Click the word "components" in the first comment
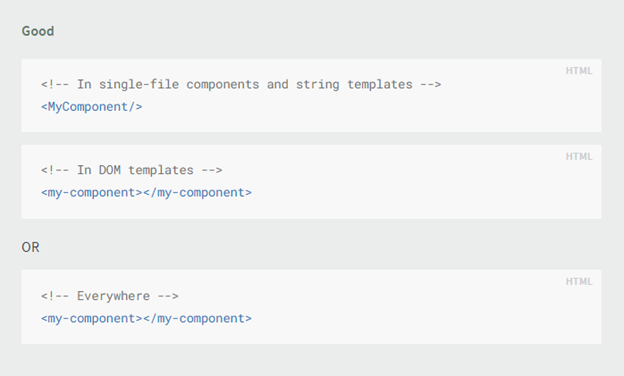The image size is (624, 376). [x=222, y=85]
